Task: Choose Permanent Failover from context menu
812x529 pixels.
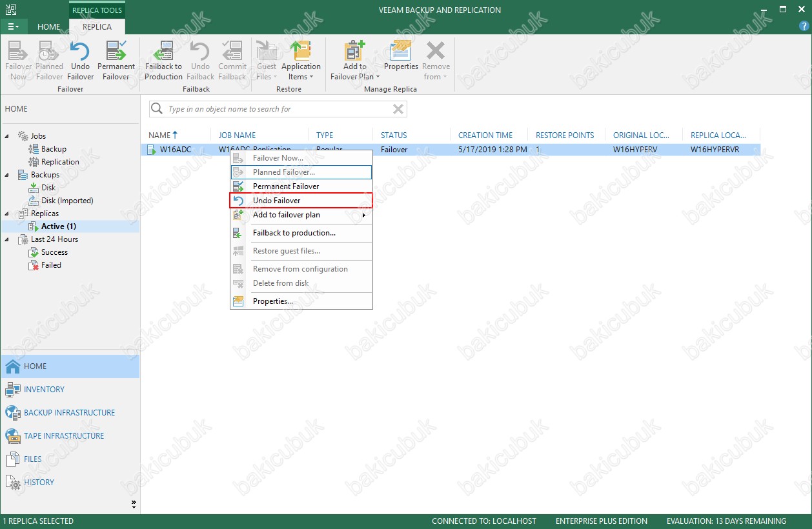Action: 301,186
